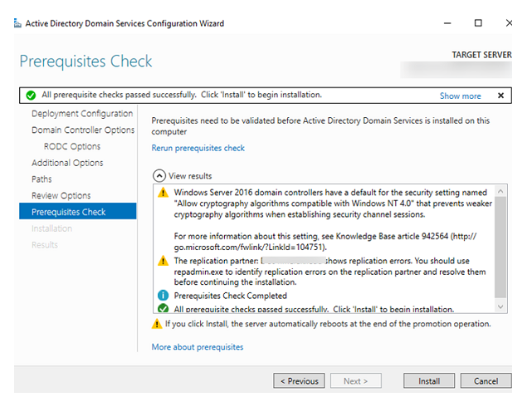Close the configuration wizard window

point(509,23)
